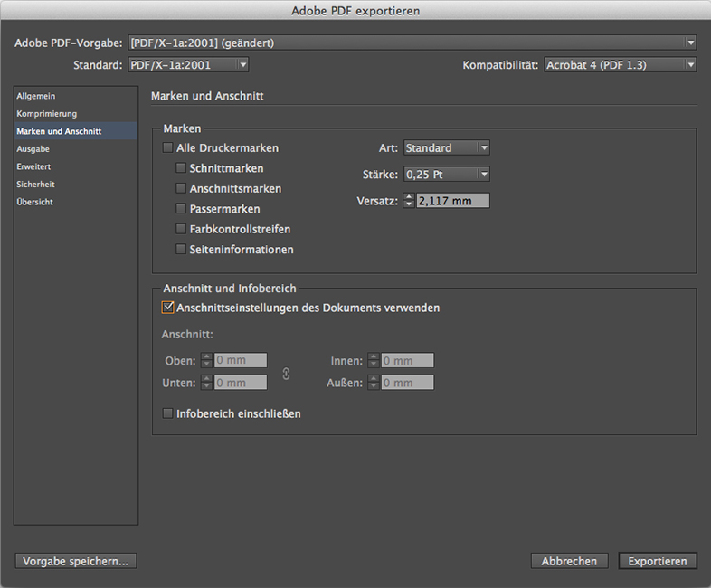
Task: Click the Versatz stepper arrows
Action: 409,201
